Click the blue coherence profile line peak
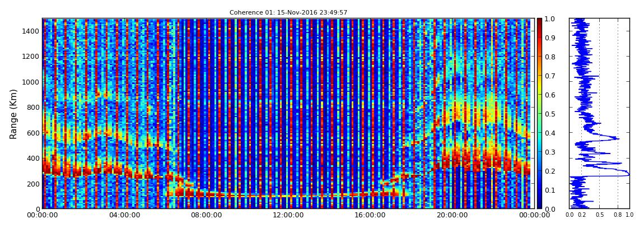Image resolution: width=644 pixels, height=228 pixels. pos(628,174)
